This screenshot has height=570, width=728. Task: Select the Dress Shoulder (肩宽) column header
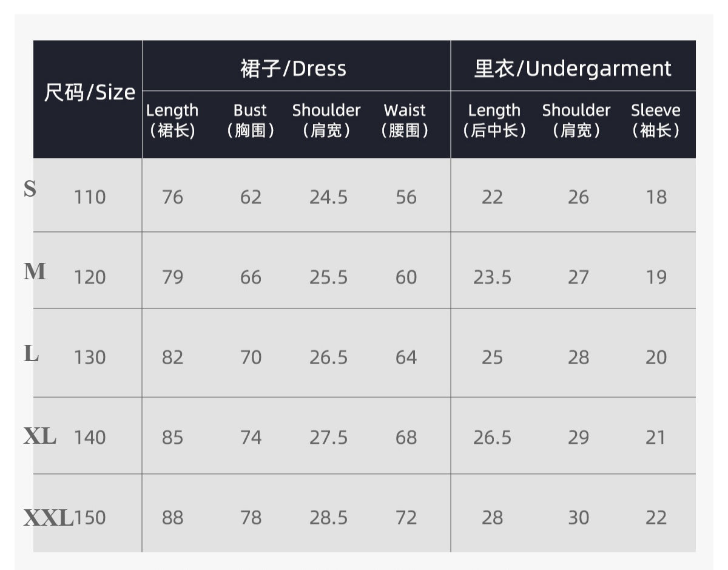[326, 120]
